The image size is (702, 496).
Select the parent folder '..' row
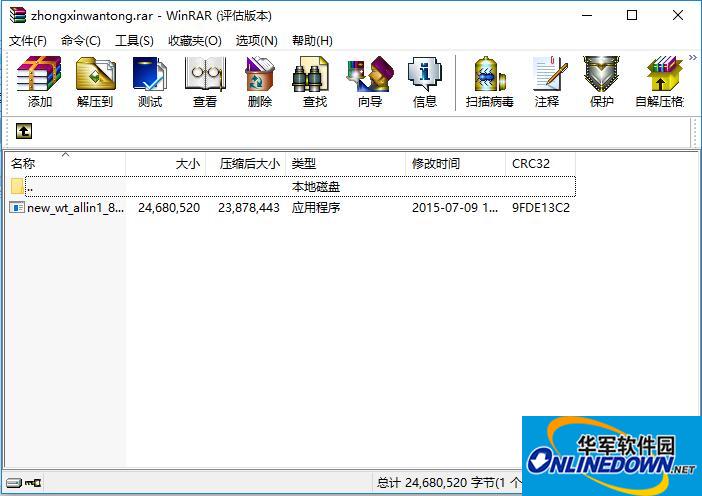(x=293, y=186)
